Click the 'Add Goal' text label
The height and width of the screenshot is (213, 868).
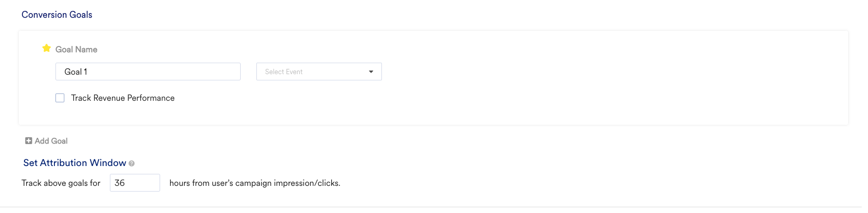click(x=51, y=140)
